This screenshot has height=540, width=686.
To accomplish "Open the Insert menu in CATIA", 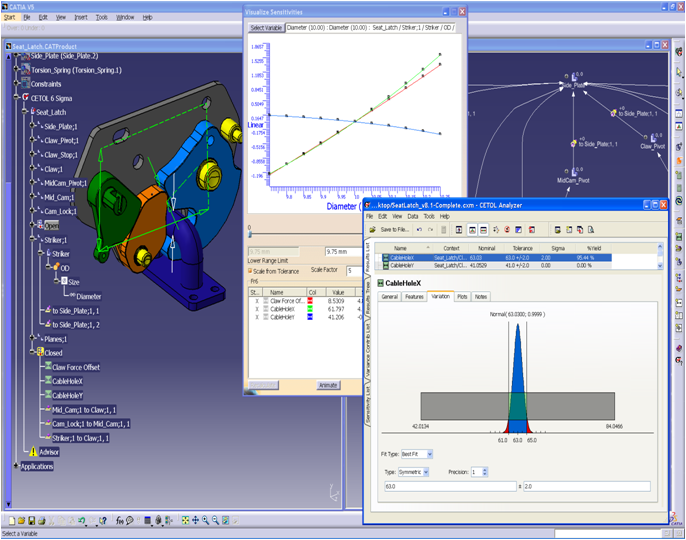I will tap(80, 17).
